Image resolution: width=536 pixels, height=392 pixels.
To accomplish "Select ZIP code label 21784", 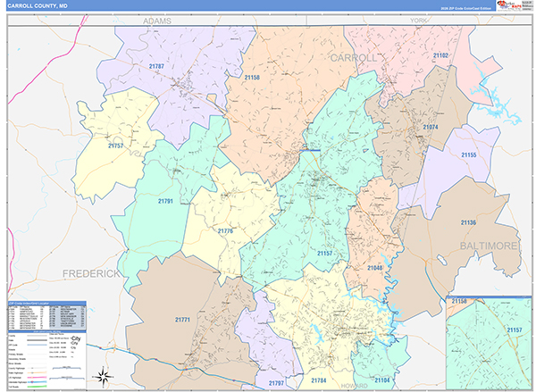I will [x=319, y=380].
